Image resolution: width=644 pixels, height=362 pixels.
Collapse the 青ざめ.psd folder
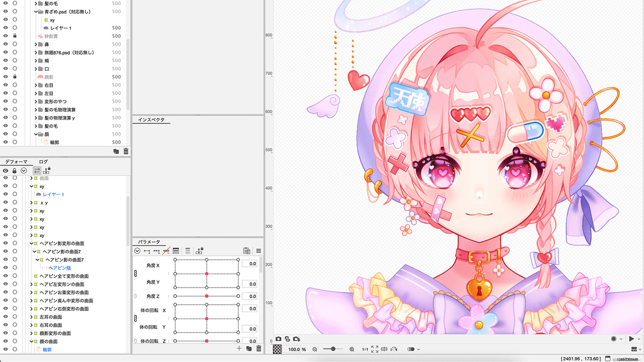(x=36, y=12)
